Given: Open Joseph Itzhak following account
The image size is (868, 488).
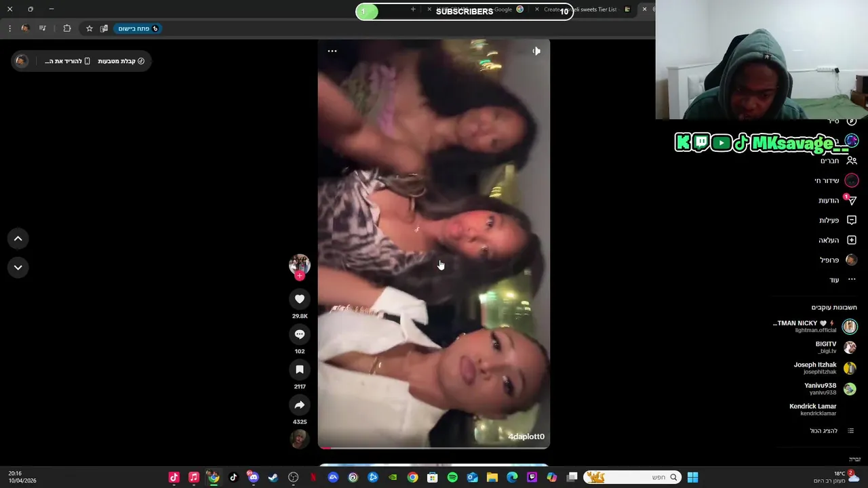Looking at the screenshot, I should [825, 368].
